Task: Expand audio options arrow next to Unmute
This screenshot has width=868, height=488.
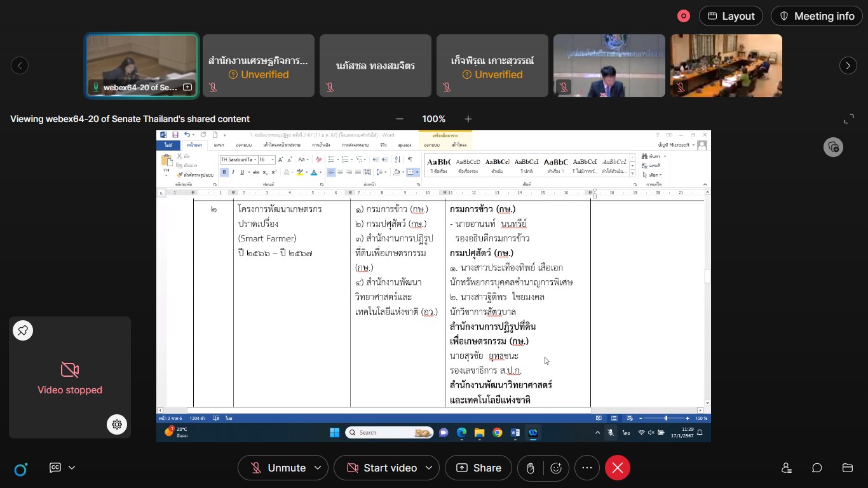Action: pyautogui.click(x=318, y=468)
